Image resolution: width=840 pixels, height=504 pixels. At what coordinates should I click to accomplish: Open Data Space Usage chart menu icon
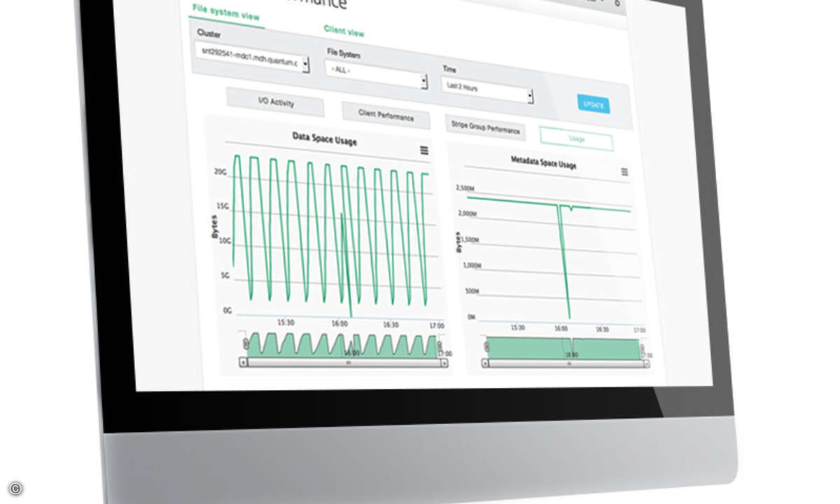click(423, 150)
